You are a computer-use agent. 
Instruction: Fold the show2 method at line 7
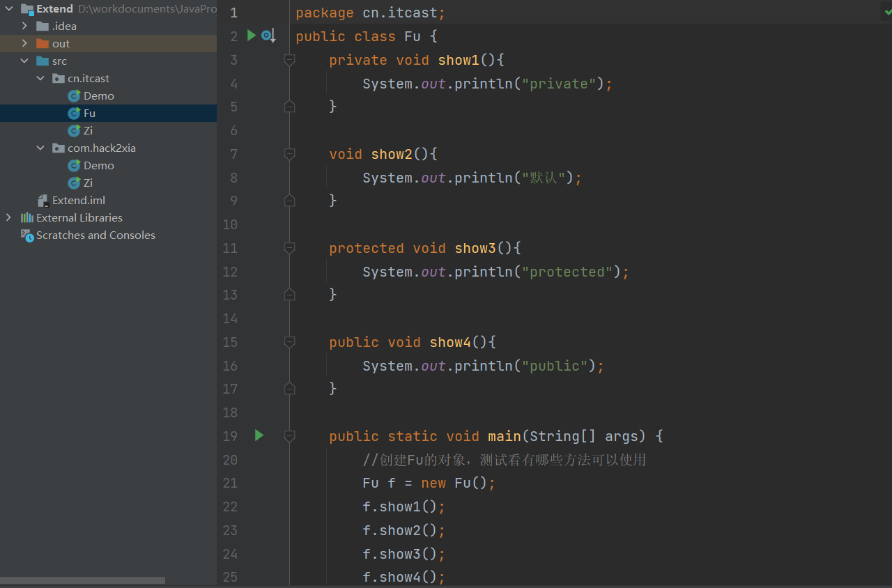click(x=290, y=154)
